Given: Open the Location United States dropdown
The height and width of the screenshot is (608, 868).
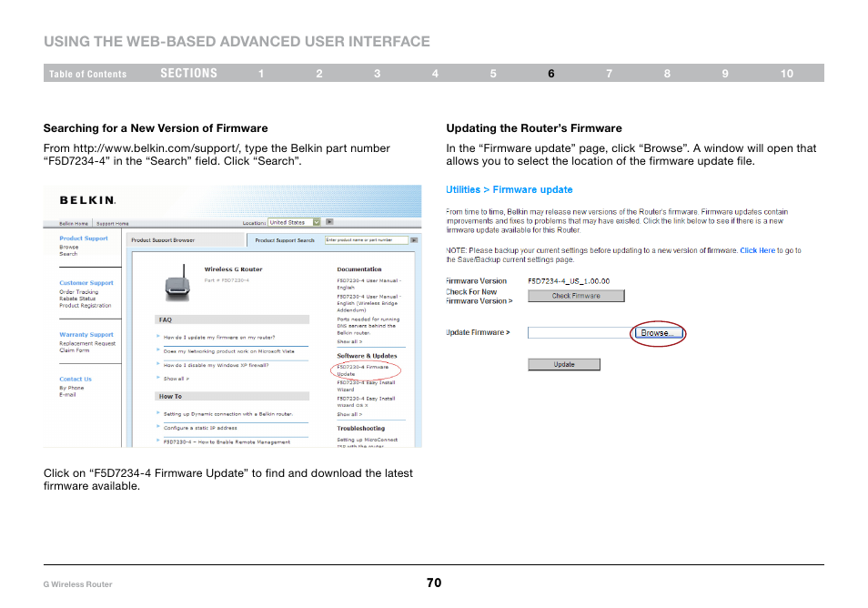Looking at the screenshot, I should pos(295,222).
